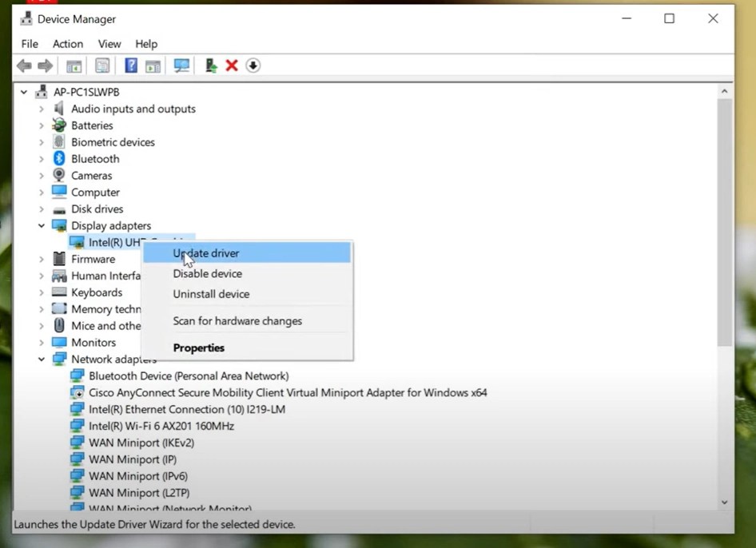The height and width of the screenshot is (548, 756).
Task: Choose Properties in context menu
Action: [247, 347]
